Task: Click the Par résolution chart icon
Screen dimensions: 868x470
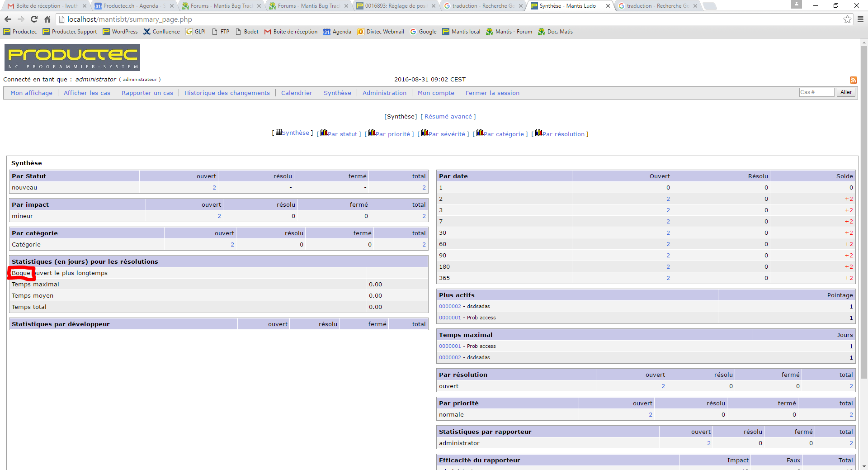Action: tap(538, 133)
